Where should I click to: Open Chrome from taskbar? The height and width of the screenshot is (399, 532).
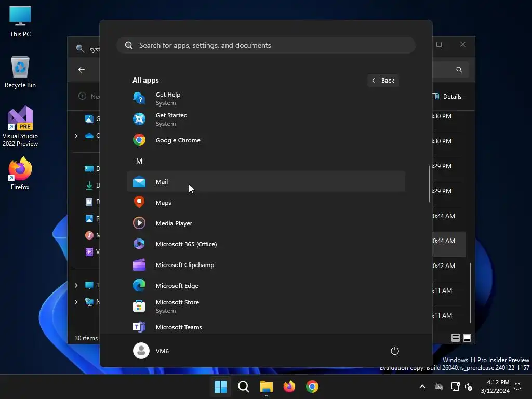(312, 387)
